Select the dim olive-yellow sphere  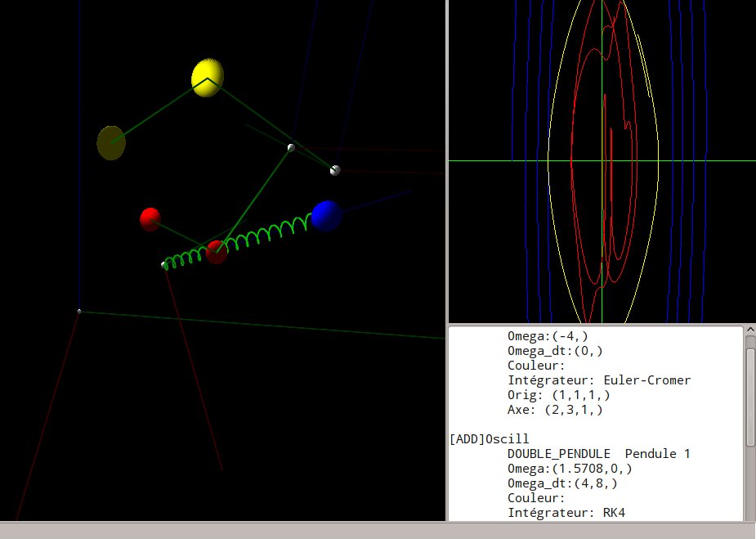coord(111,143)
